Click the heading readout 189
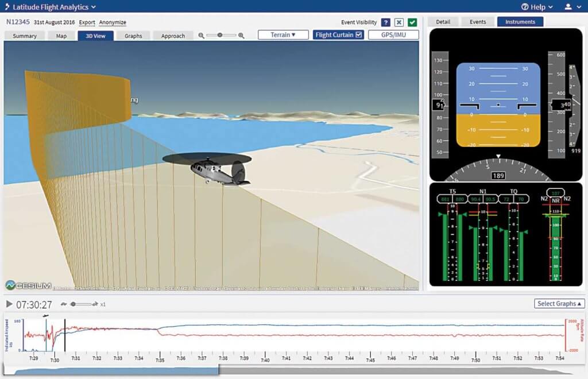The height and width of the screenshot is (379, 588). [498, 176]
